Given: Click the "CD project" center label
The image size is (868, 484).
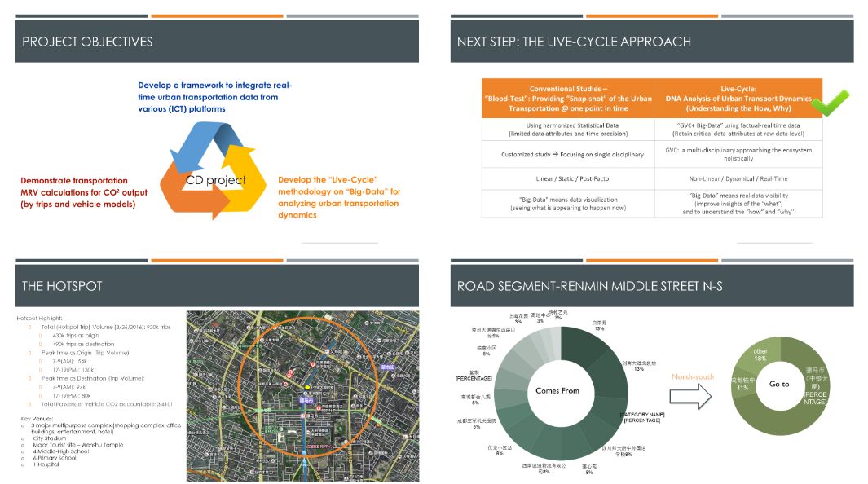Looking at the screenshot, I should 215,180.
